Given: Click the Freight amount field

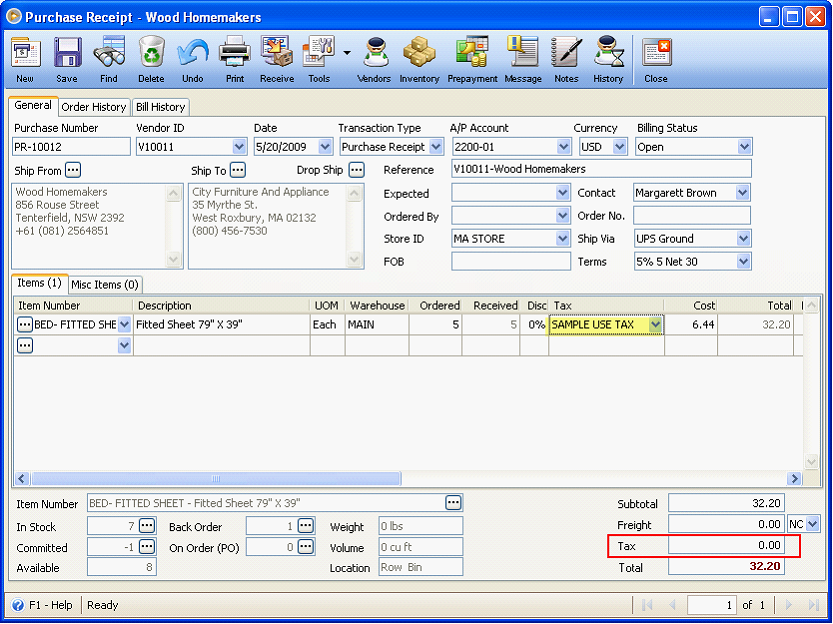Looking at the screenshot, I should (x=726, y=524).
